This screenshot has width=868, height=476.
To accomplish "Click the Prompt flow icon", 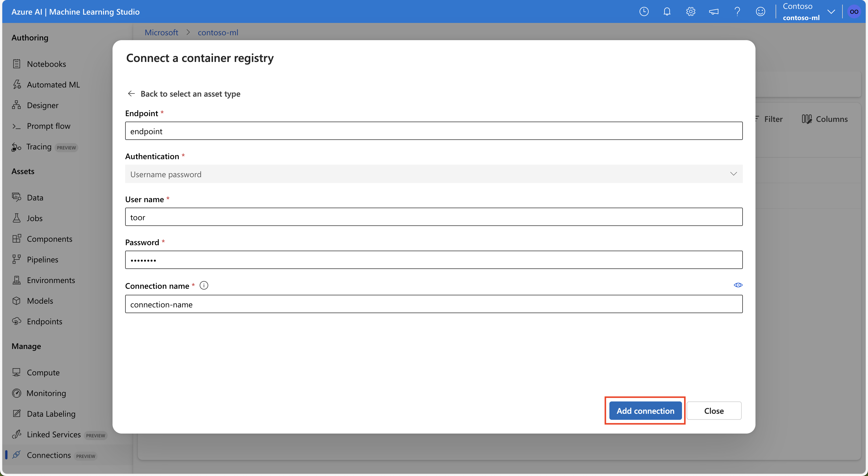I will 16,125.
